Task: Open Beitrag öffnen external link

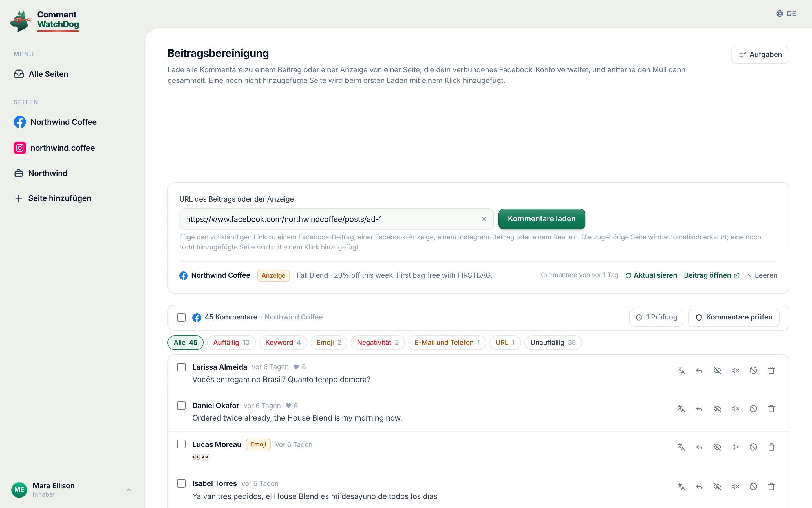Action: (711, 275)
